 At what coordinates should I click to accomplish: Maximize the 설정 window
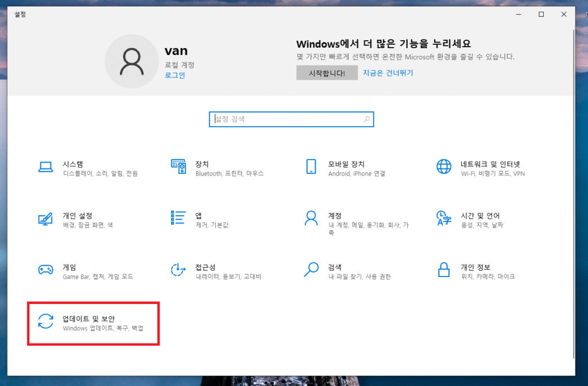(x=541, y=14)
